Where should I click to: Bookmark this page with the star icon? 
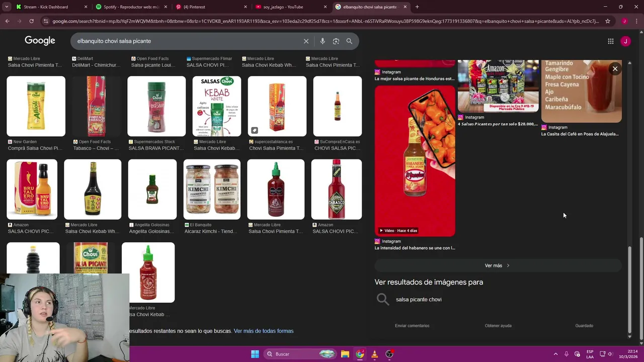[x=608, y=21]
